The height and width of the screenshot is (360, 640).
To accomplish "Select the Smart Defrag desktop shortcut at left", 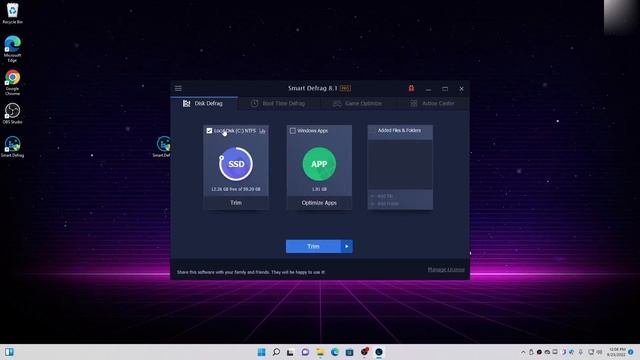I will click(12, 147).
